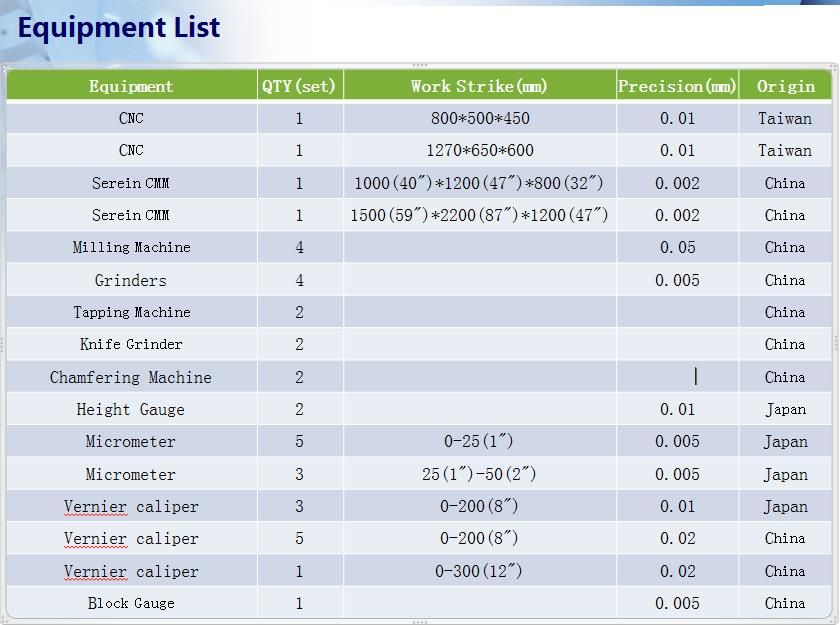The image size is (840, 625).
Task: Select the Tapping Machine cell
Action: click(x=132, y=312)
